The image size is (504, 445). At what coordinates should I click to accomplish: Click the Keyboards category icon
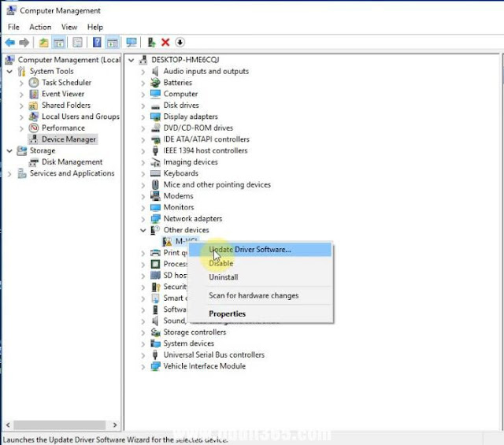(x=156, y=173)
